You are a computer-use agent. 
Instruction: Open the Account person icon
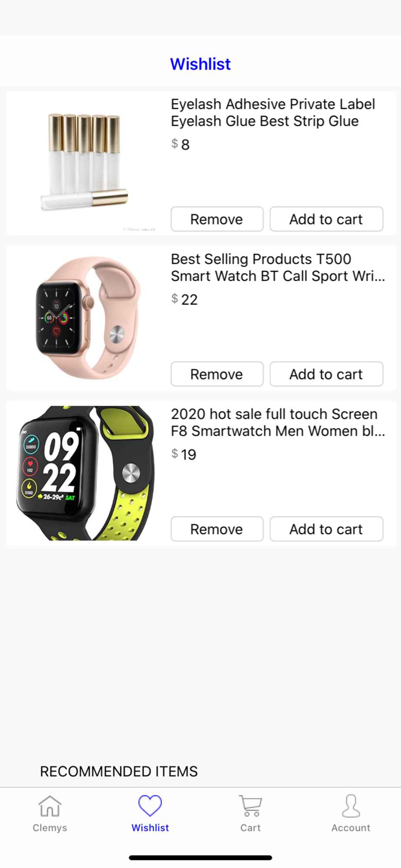coord(351,806)
